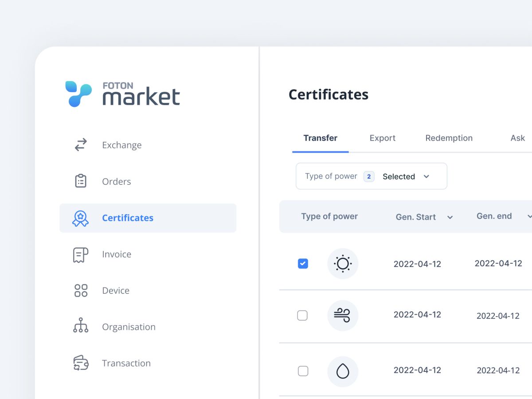Switch to the Redemption tab
The width and height of the screenshot is (532, 399).
(x=449, y=138)
